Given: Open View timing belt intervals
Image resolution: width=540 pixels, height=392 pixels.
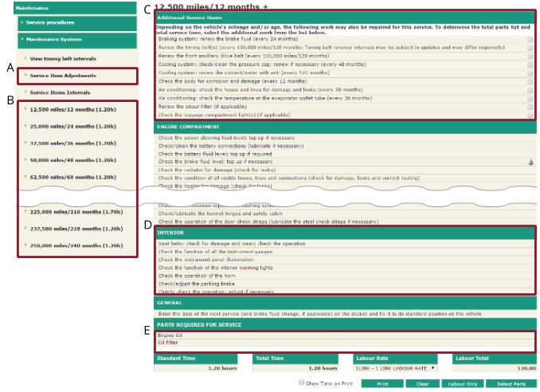Looking at the screenshot, I should click(x=63, y=59).
